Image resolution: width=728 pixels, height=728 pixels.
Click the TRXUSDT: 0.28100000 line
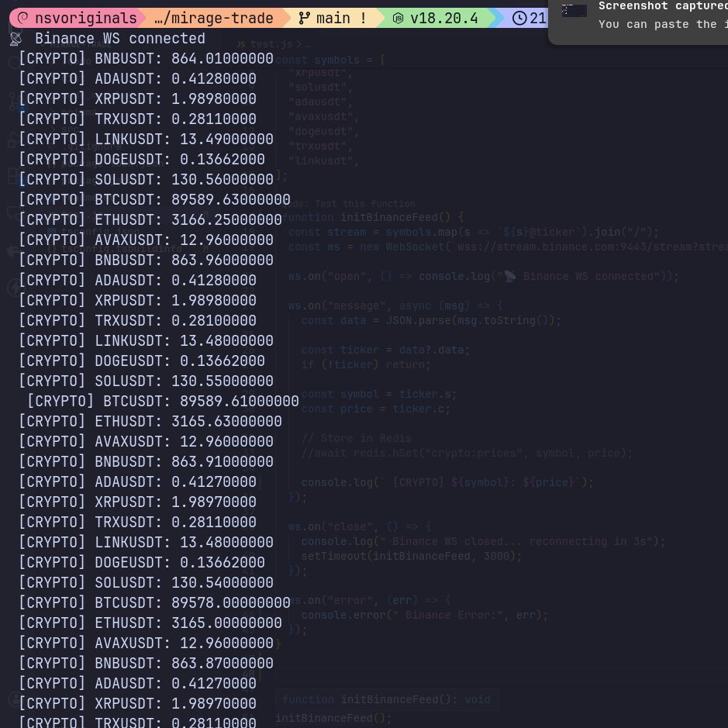137,320
